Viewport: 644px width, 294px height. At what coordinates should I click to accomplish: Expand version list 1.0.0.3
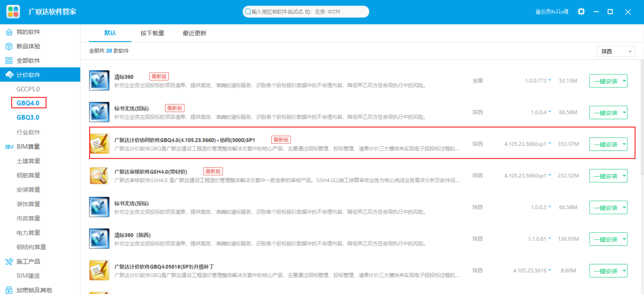click(x=549, y=207)
